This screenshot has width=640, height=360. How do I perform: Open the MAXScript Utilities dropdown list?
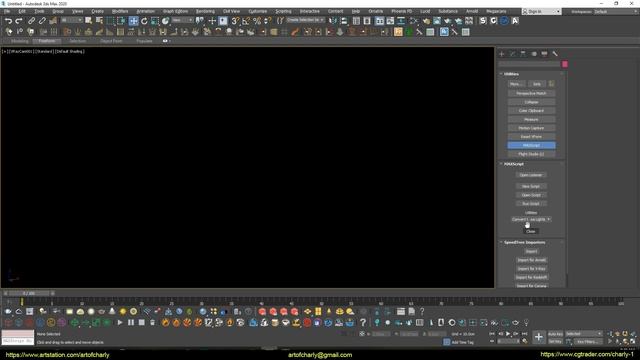(531, 220)
